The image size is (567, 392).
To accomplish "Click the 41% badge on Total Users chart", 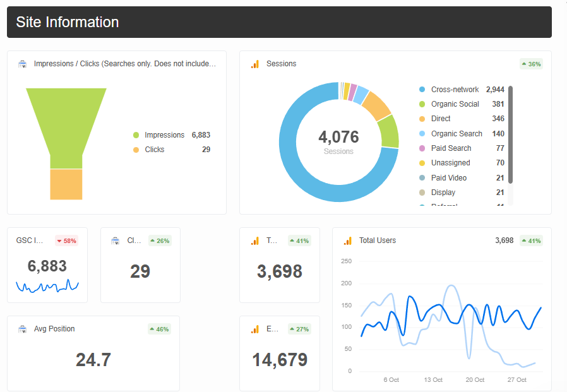I will pos(531,241).
